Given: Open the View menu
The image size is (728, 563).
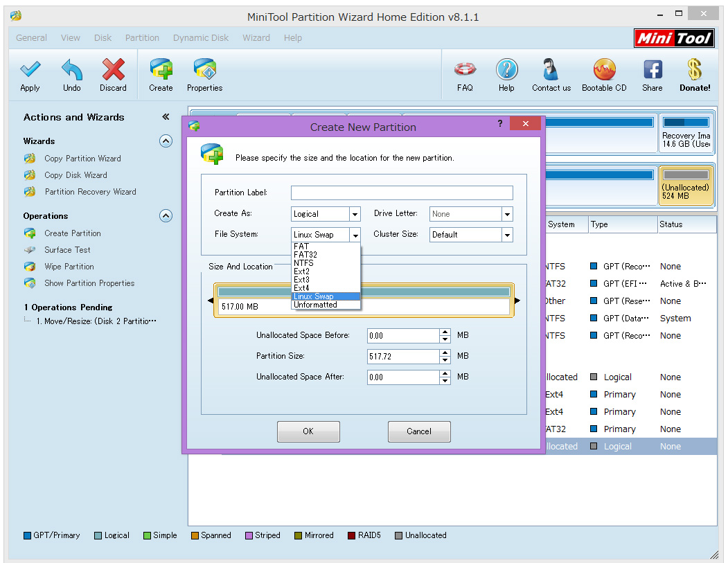Looking at the screenshot, I should (71, 38).
